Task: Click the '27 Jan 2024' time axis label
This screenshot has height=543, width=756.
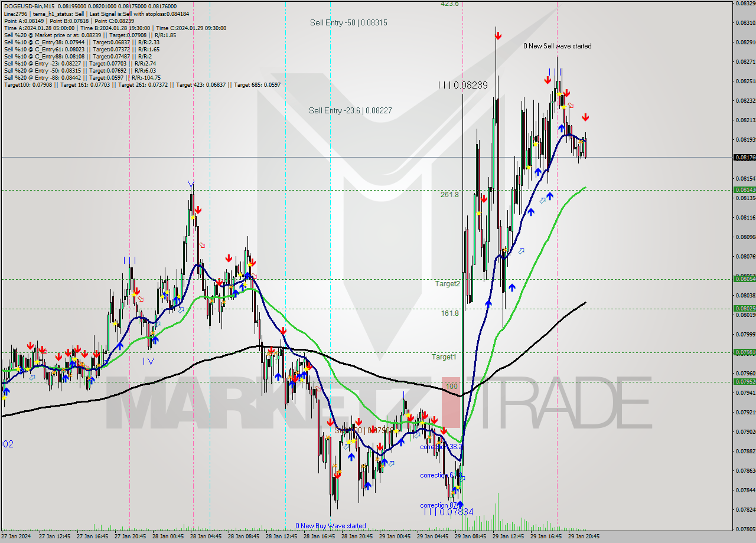Action: click(x=17, y=537)
